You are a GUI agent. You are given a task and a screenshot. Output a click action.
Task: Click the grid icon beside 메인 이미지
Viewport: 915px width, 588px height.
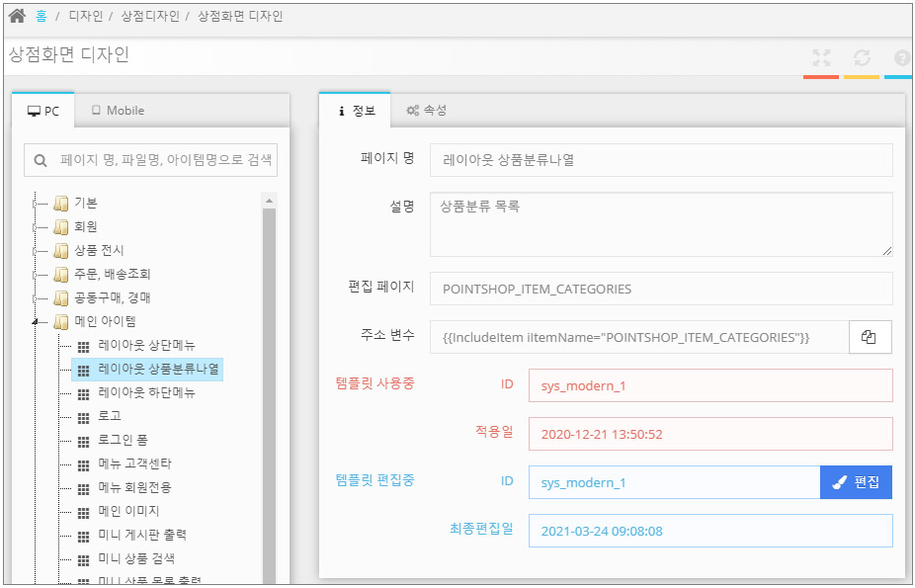[83, 512]
